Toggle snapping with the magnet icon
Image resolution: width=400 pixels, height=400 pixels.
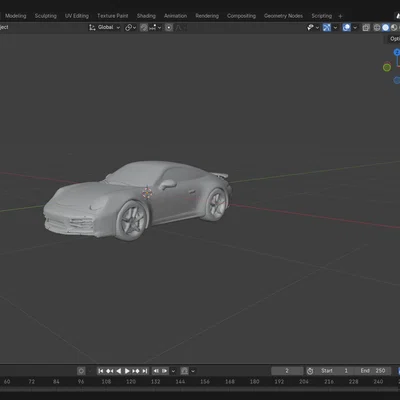tap(144, 28)
